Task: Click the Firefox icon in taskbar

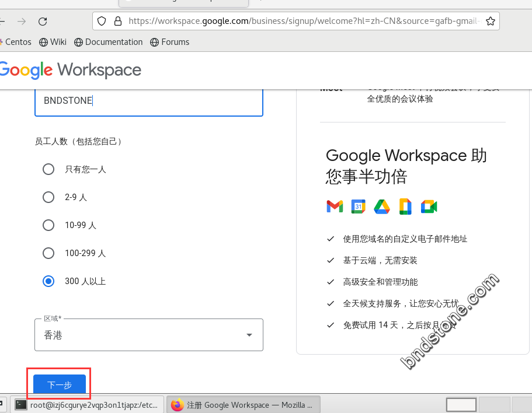Action: pyautogui.click(x=177, y=405)
